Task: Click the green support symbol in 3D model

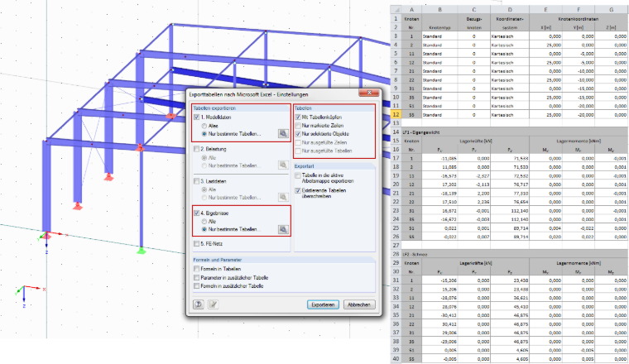Action: pos(142,251)
